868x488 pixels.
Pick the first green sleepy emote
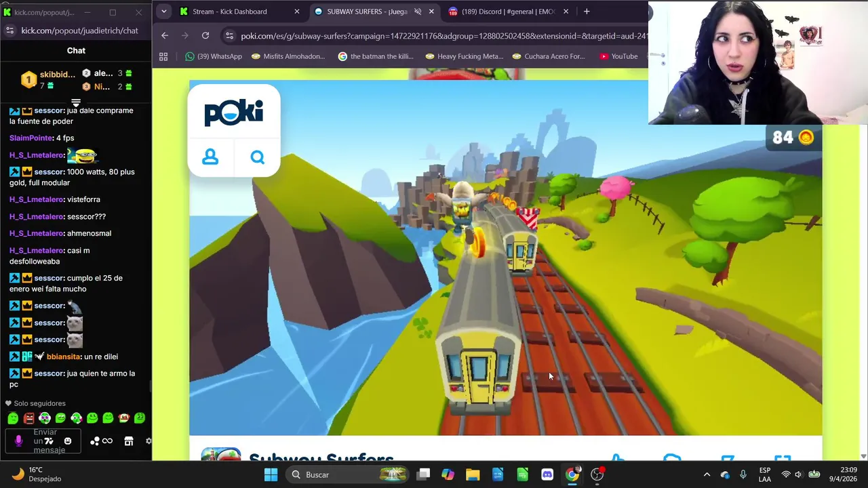13,418
